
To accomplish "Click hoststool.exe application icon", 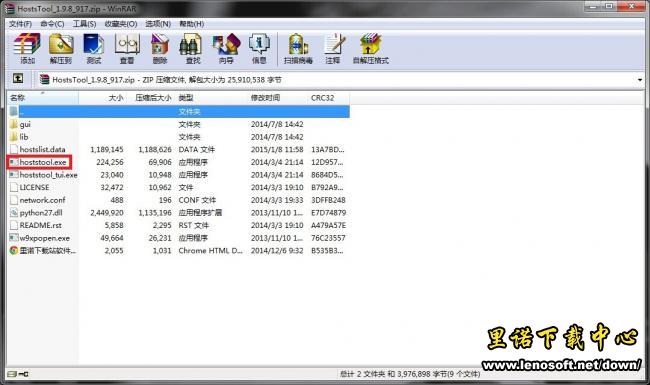I will 14,162.
